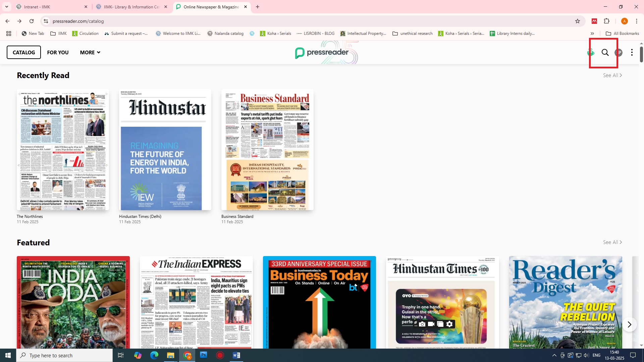Select the CATALOG tab

[x=24, y=53]
